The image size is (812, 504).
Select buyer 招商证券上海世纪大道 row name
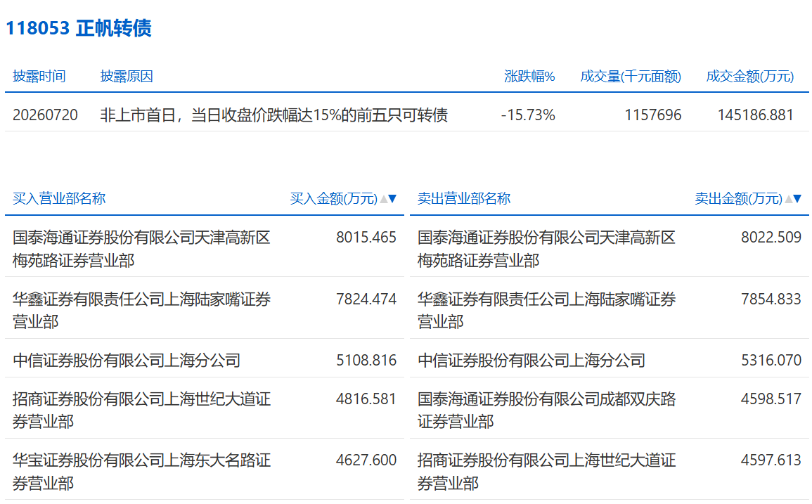click(x=141, y=411)
